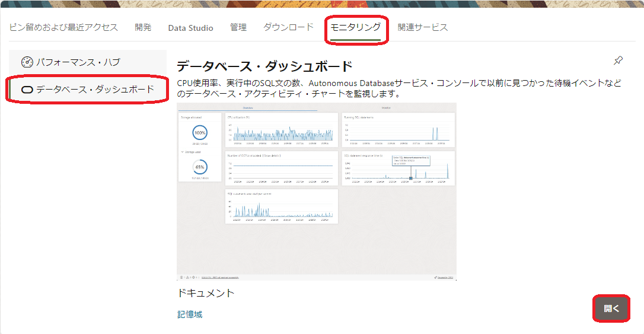Pin the Database Dashboard card

(618, 61)
